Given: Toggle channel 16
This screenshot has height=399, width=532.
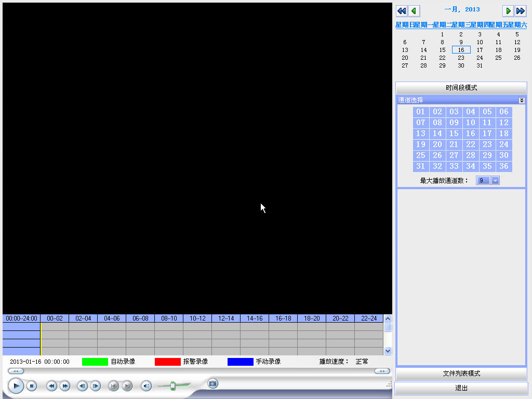Looking at the screenshot, I should (471, 134).
